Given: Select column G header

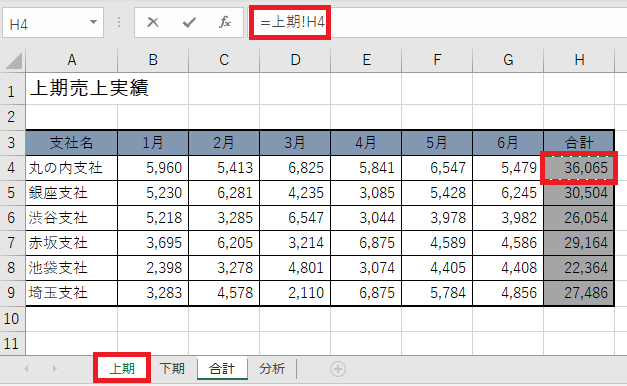Looking at the screenshot, I should (508, 60).
